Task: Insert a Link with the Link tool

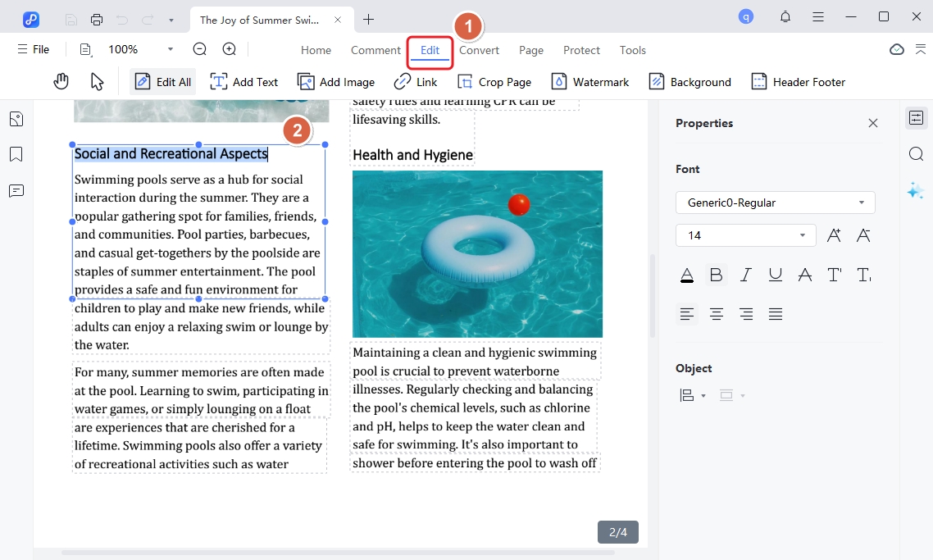Action: (x=416, y=81)
